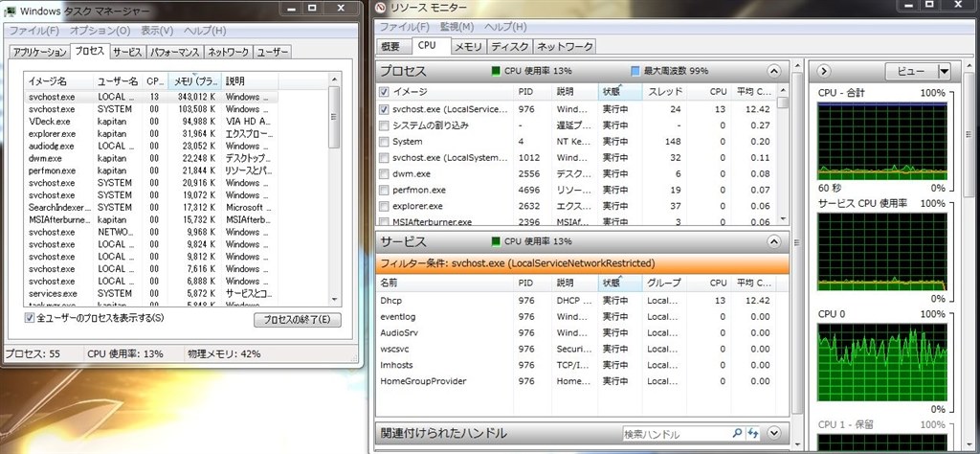Sort Task Manager list by メモリ column
Image resolution: width=980 pixels, height=454 pixels.
click(x=194, y=82)
